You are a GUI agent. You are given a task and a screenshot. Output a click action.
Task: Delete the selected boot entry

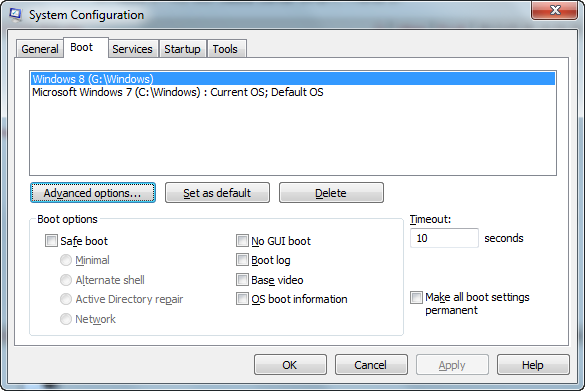click(331, 193)
